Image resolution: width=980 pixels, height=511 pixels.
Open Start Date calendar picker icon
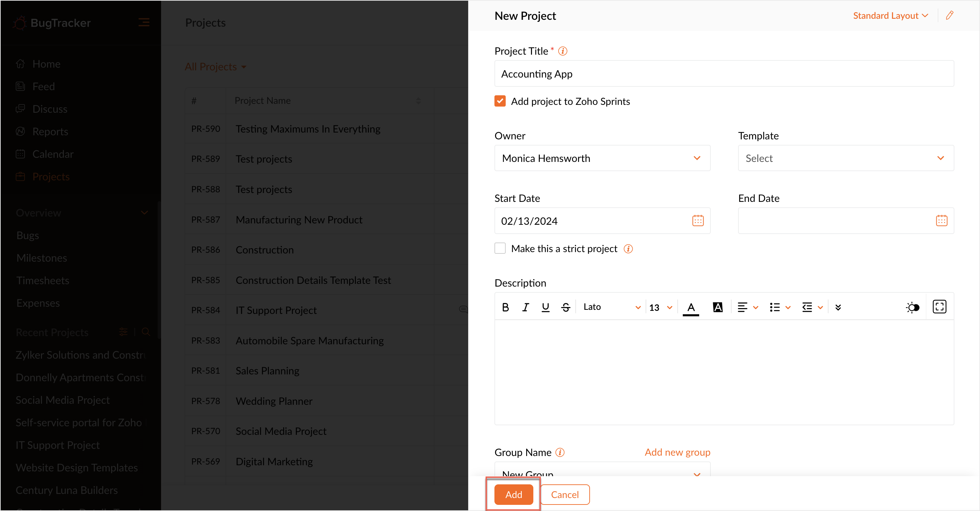pyautogui.click(x=697, y=220)
